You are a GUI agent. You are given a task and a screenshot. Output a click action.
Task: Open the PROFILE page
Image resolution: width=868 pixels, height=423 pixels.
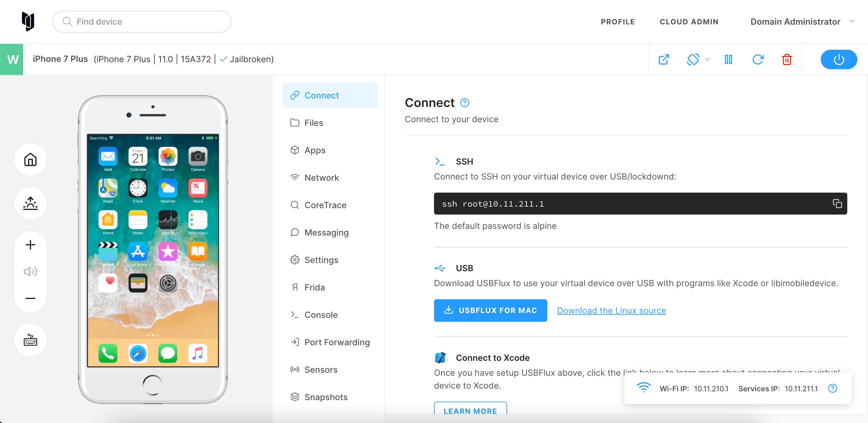point(618,22)
